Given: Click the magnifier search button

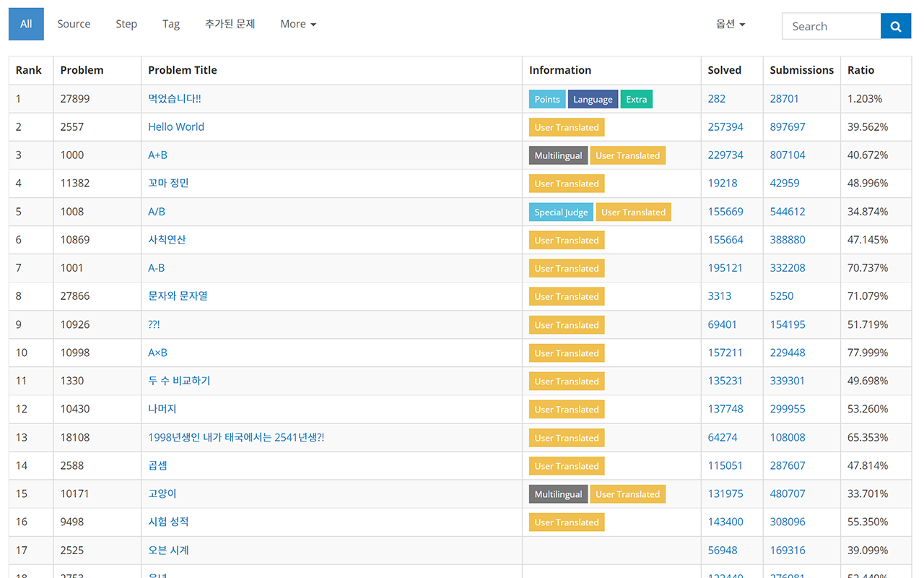Looking at the screenshot, I should pos(895,27).
